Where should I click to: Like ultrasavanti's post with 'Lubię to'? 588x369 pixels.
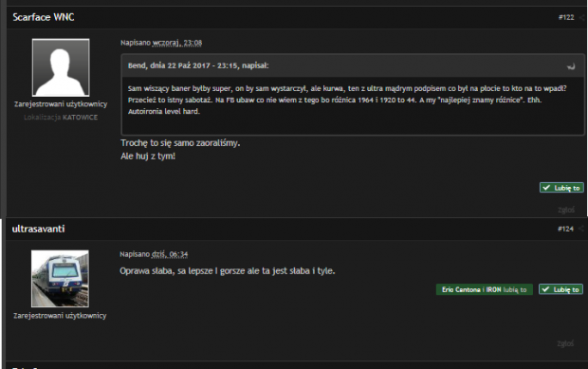point(560,289)
